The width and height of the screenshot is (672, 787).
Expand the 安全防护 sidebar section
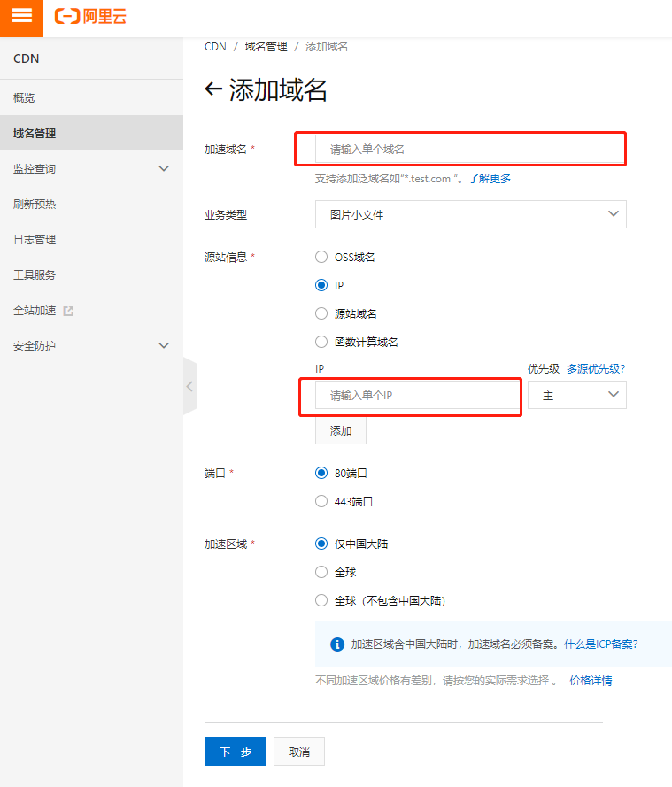pyautogui.click(x=163, y=345)
